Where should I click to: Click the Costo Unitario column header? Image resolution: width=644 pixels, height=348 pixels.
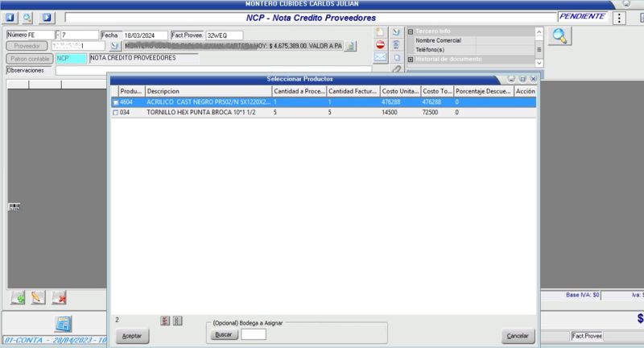[x=400, y=91]
